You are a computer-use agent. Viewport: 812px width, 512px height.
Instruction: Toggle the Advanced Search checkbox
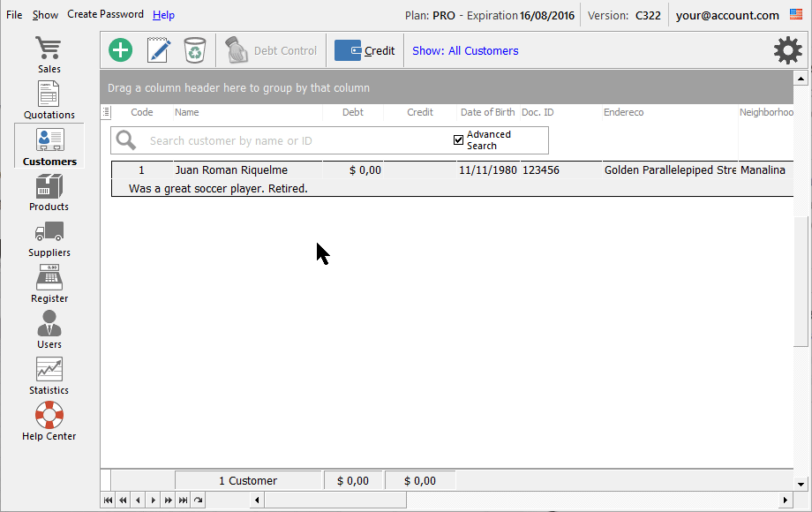click(458, 139)
